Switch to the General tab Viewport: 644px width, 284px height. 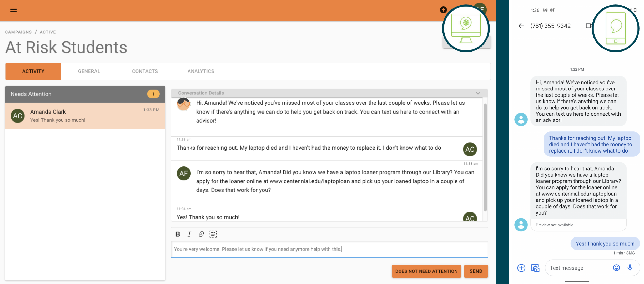[89, 71]
